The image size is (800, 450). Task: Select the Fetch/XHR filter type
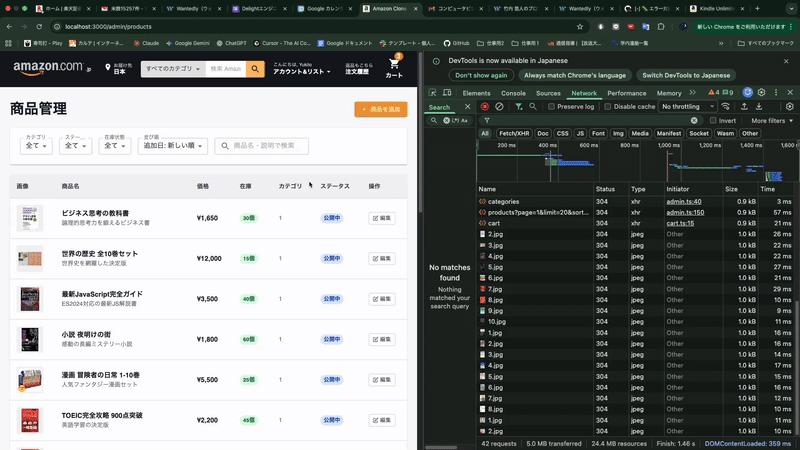pyautogui.click(x=514, y=133)
